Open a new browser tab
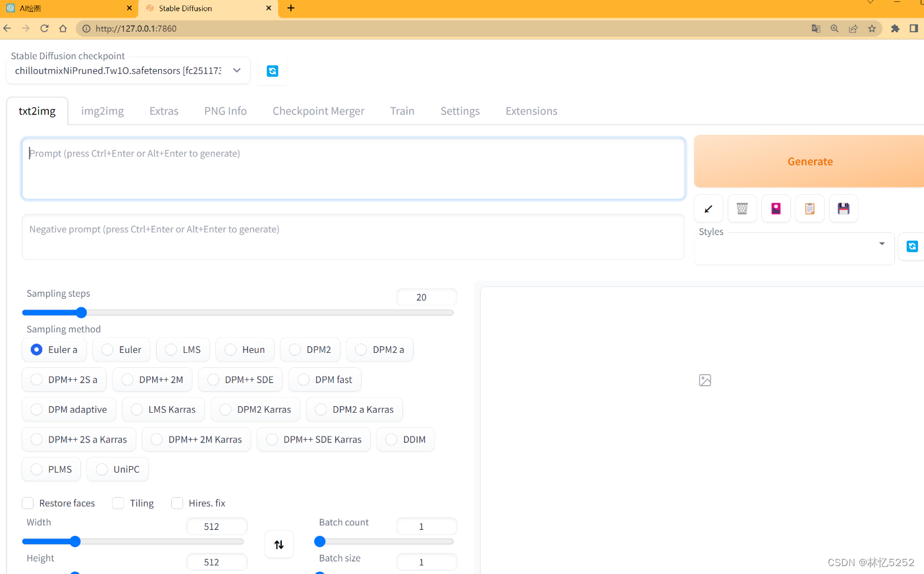Screen dimensions: 924x574 tap(291, 8)
